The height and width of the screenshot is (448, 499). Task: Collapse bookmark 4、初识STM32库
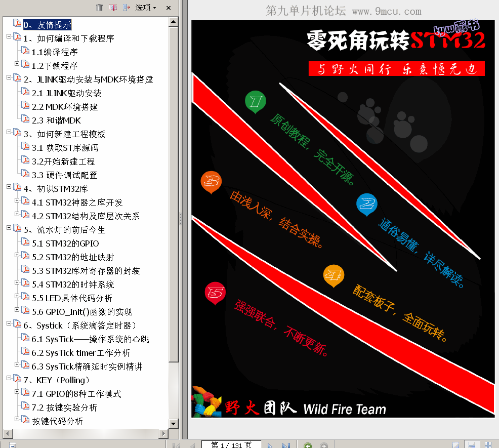click(x=9, y=187)
